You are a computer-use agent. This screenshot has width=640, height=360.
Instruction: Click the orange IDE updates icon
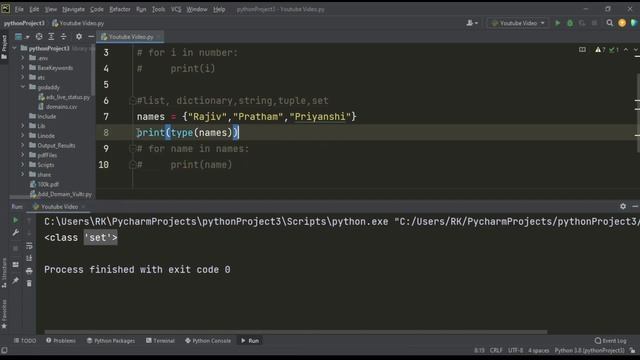coord(622,23)
